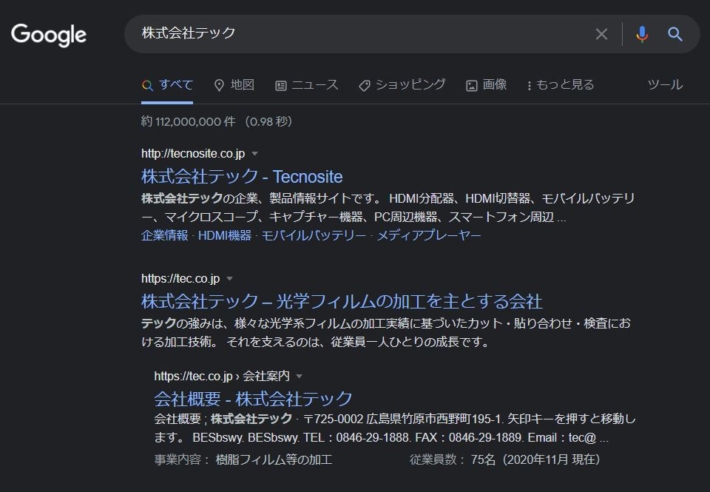
Task: Open the モバイルバッテリー sitelink
Action: (x=314, y=235)
